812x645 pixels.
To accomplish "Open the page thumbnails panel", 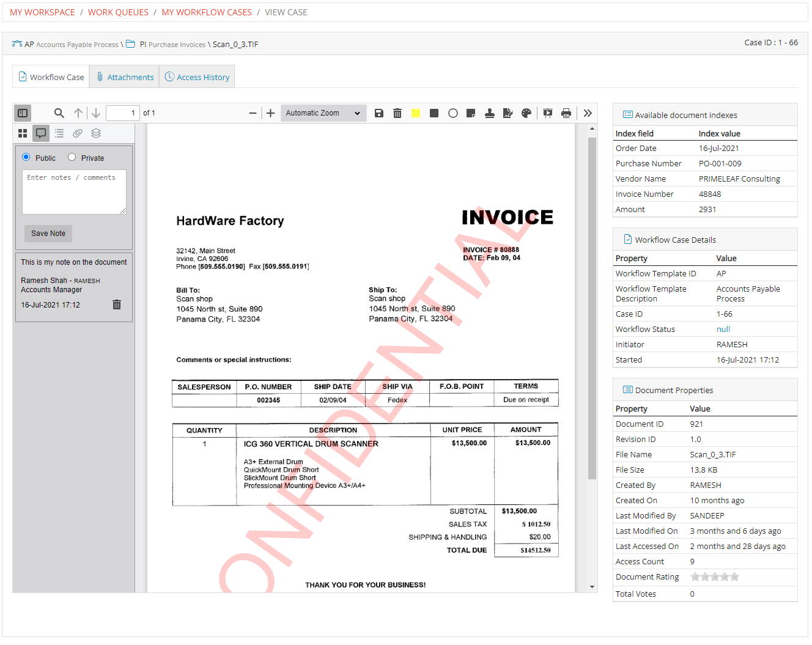I will tap(22, 133).
